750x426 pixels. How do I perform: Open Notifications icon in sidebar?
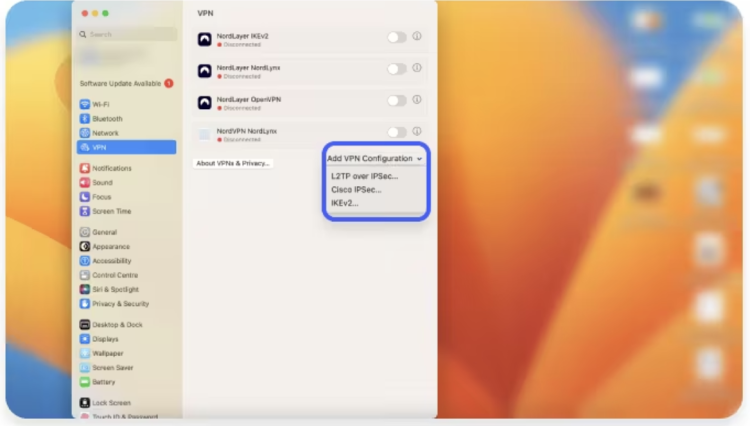(x=85, y=168)
